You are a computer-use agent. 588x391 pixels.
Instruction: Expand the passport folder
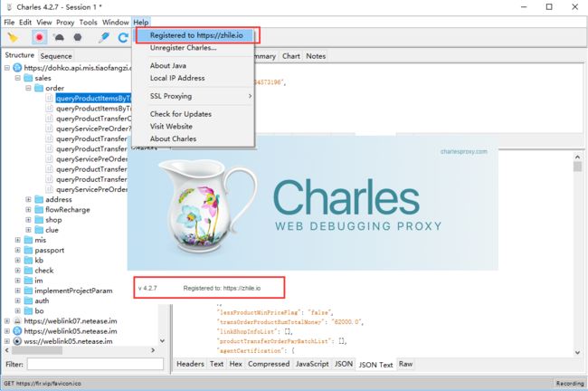[x=17, y=251]
